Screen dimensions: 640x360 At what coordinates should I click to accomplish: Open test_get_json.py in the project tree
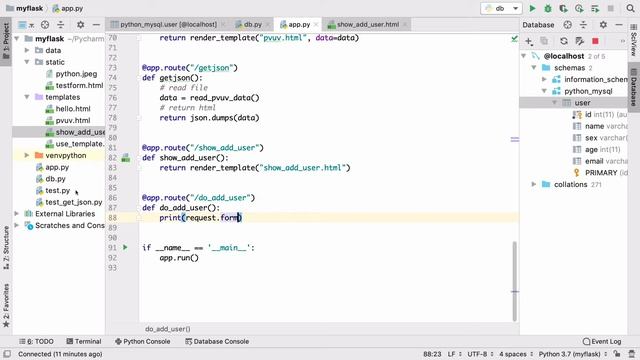tap(74, 202)
